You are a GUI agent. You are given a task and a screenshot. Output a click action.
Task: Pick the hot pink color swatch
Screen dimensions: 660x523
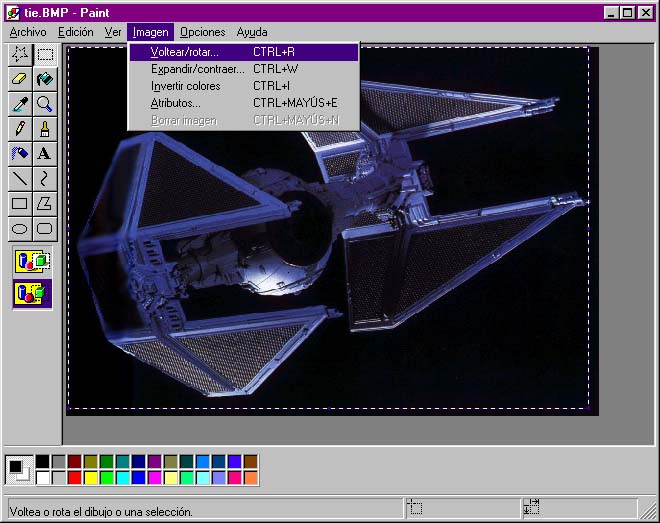[x=235, y=478]
